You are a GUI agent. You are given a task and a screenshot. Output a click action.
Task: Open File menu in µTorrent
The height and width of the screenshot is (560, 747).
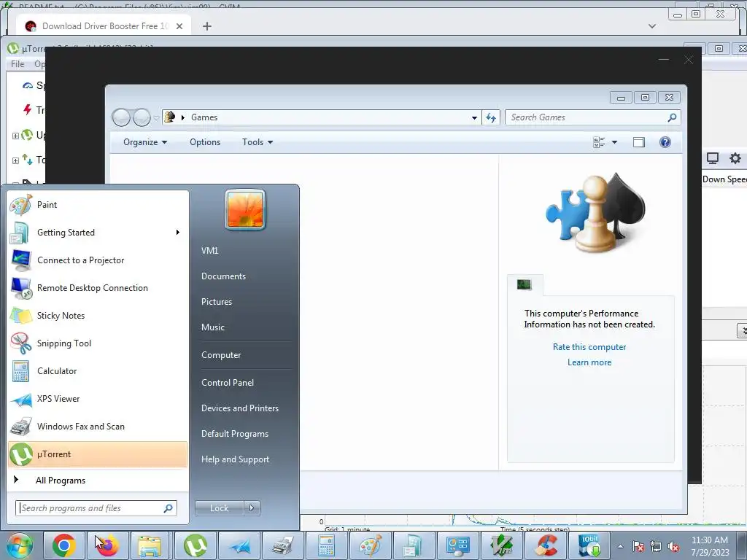pyautogui.click(x=18, y=64)
